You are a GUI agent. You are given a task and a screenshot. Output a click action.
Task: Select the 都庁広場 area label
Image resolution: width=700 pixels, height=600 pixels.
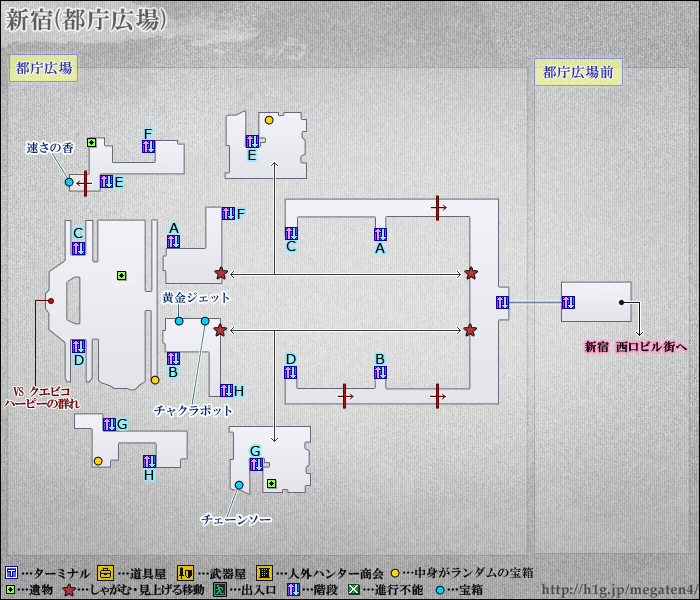[43, 69]
